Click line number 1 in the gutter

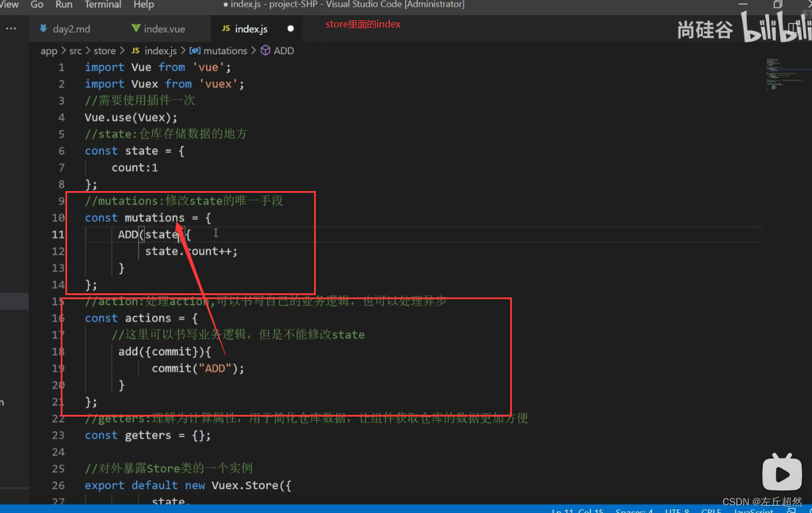[x=61, y=67]
